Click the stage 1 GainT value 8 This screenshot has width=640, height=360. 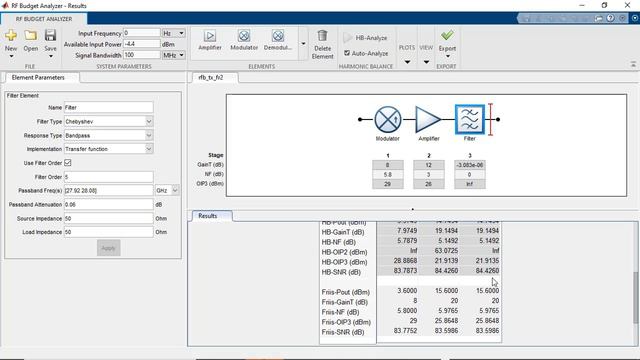[388, 165]
